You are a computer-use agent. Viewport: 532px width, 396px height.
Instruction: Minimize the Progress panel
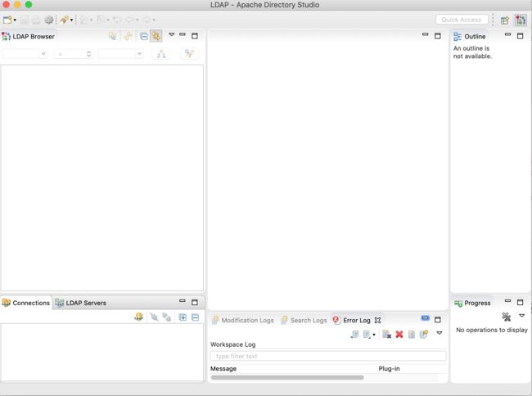507,301
